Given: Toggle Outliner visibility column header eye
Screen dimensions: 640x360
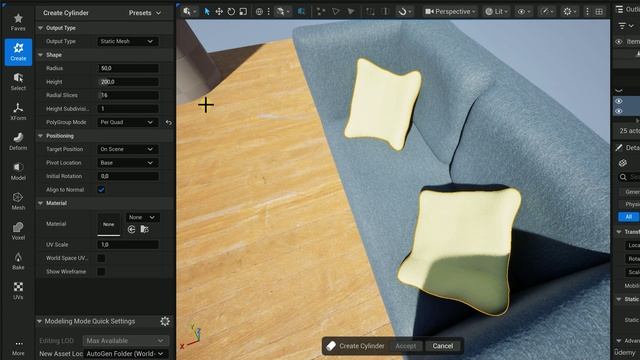Looking at the screenshot, I should coord(619,42).
